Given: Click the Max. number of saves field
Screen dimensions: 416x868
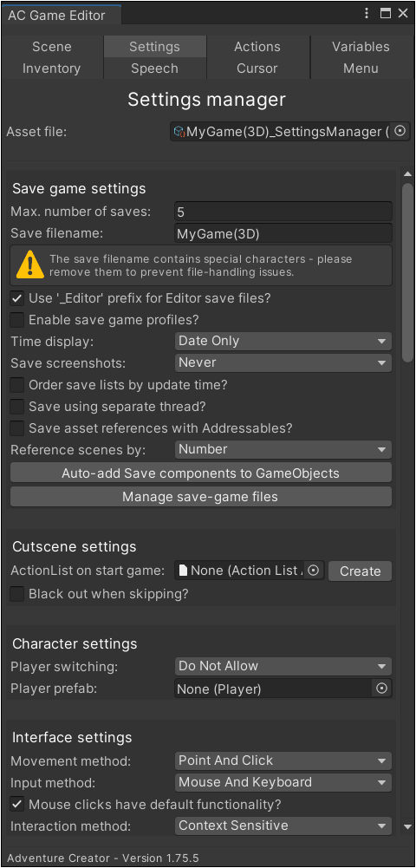Looking at the screenshot, I should pos(283,212).
